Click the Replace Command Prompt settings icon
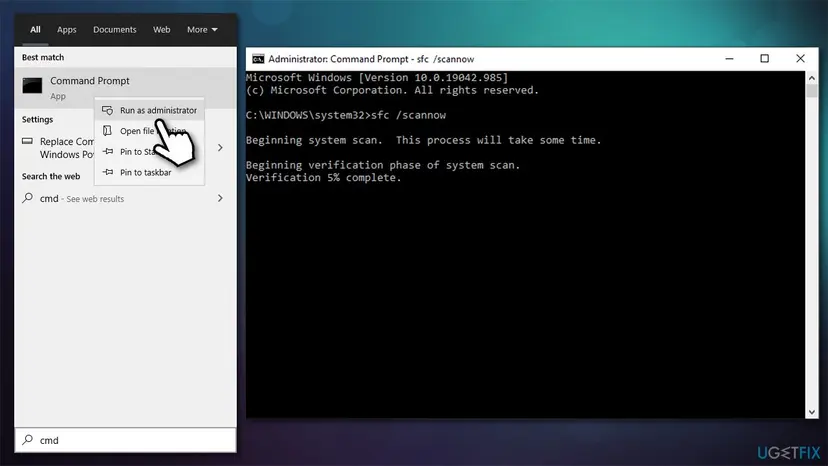Viewport: 828px width, 466px height. click(x=27, y=141)
